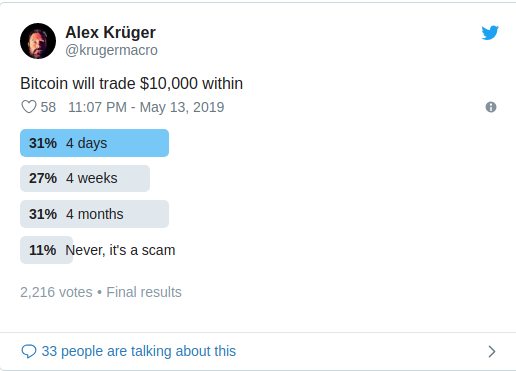The image size is (516, 371).
Task: Click the Twitter bird logo
Action: pos(490,33)
